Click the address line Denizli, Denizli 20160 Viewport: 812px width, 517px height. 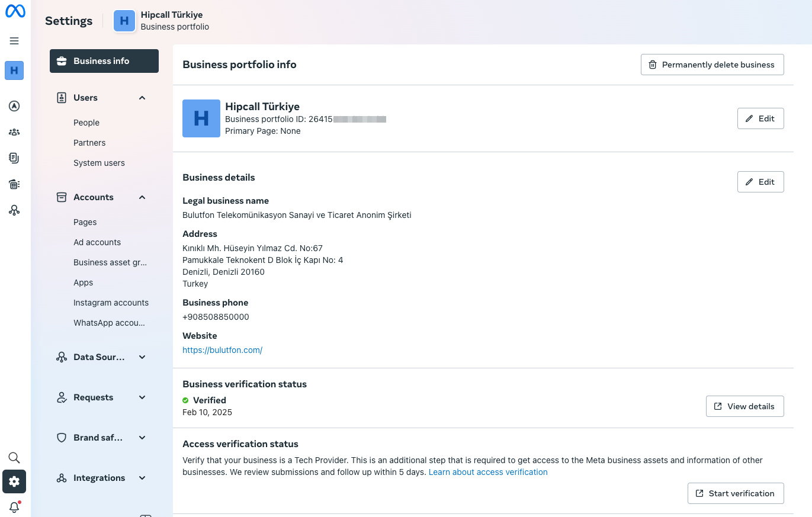[x=223, y=272]
